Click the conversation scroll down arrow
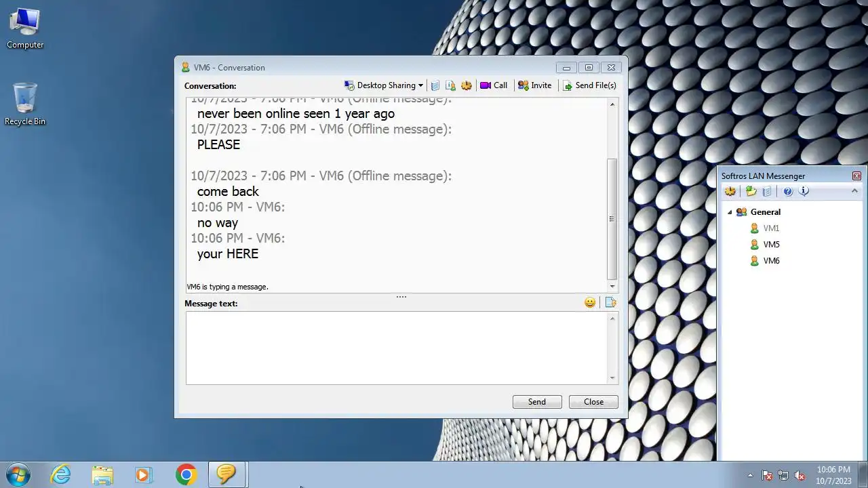 (612, 287)
